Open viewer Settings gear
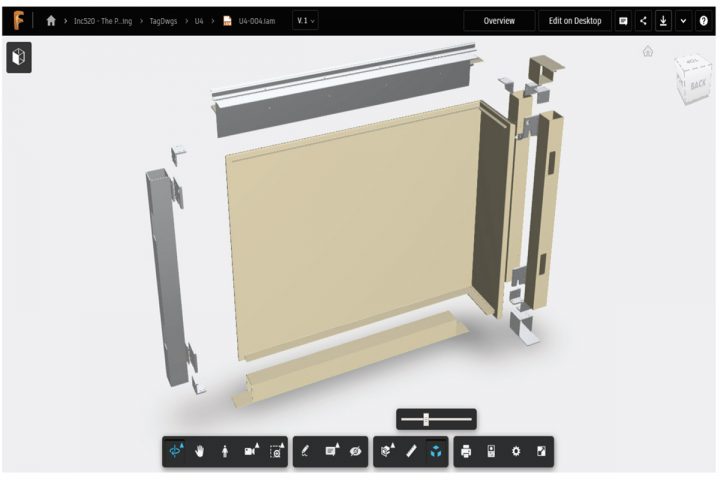The height and width of the screenshot is (480, 720). pos(516,452)
